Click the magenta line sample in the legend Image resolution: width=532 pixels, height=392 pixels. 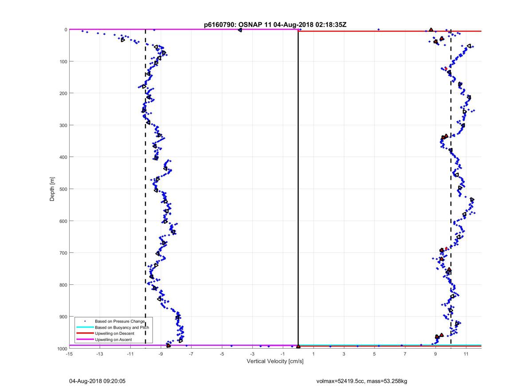coord(85,340)
